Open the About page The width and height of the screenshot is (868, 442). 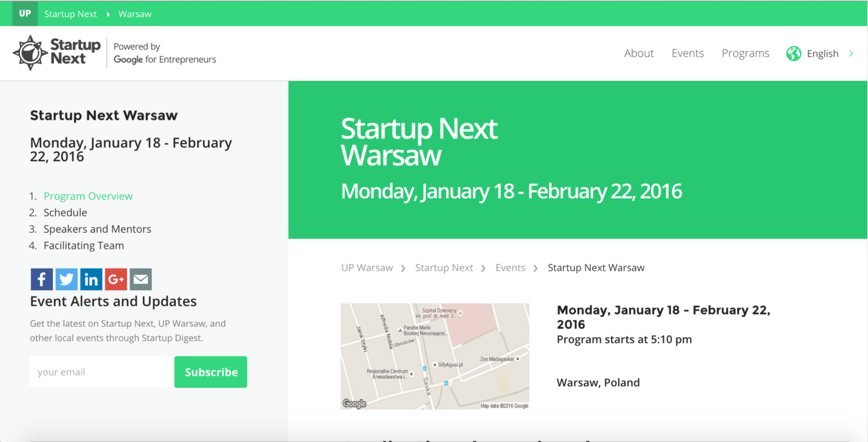tap(638, 53)
